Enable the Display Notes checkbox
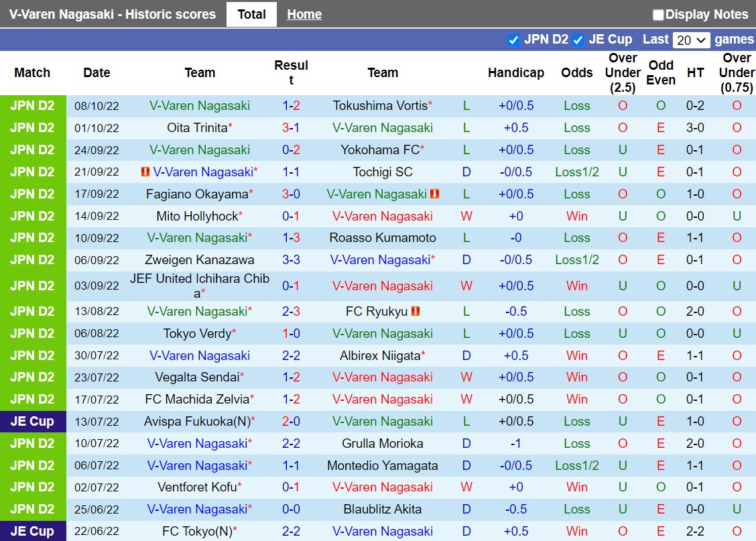756x541 pixels. pyautogui.click(x=657, y=14)
